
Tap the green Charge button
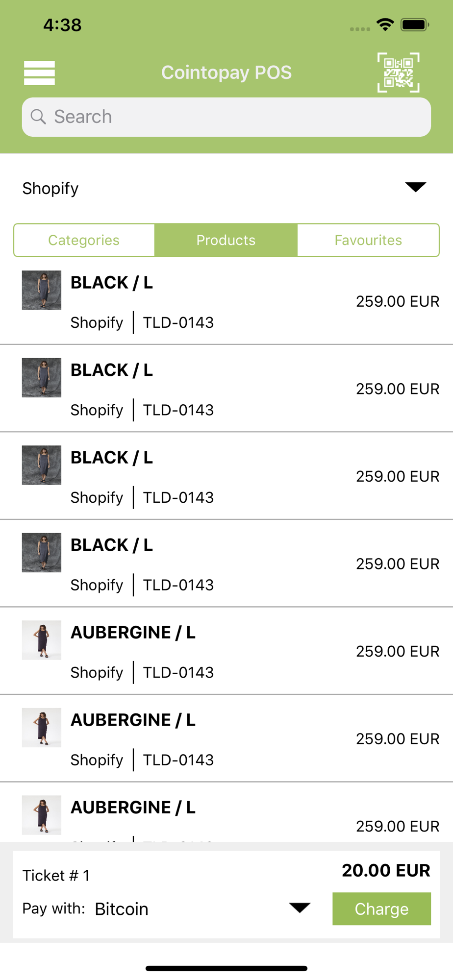coord(381,909)
